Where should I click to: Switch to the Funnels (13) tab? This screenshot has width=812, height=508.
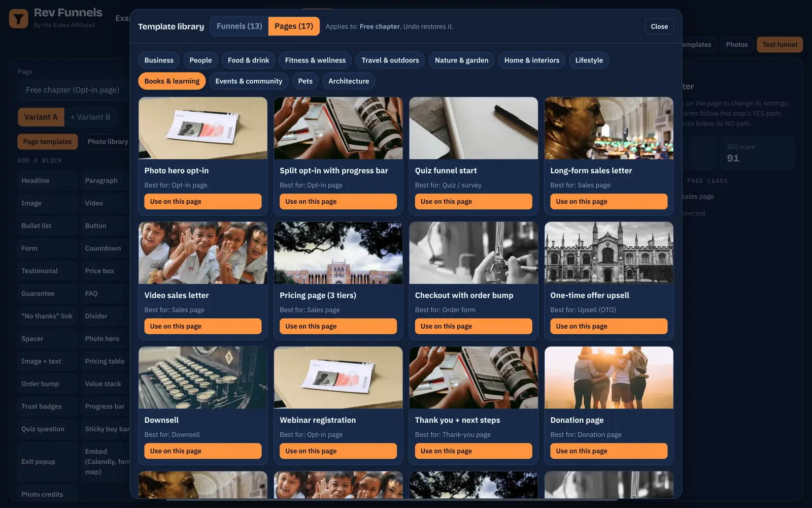239,26
